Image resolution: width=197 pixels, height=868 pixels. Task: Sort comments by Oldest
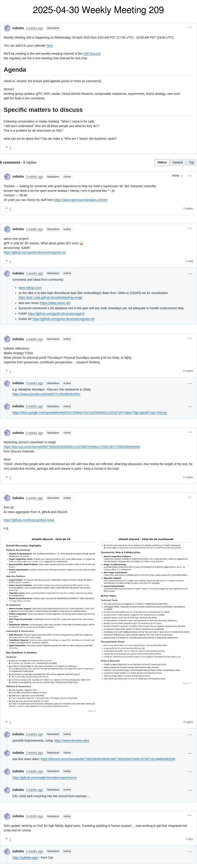point(162,162)
